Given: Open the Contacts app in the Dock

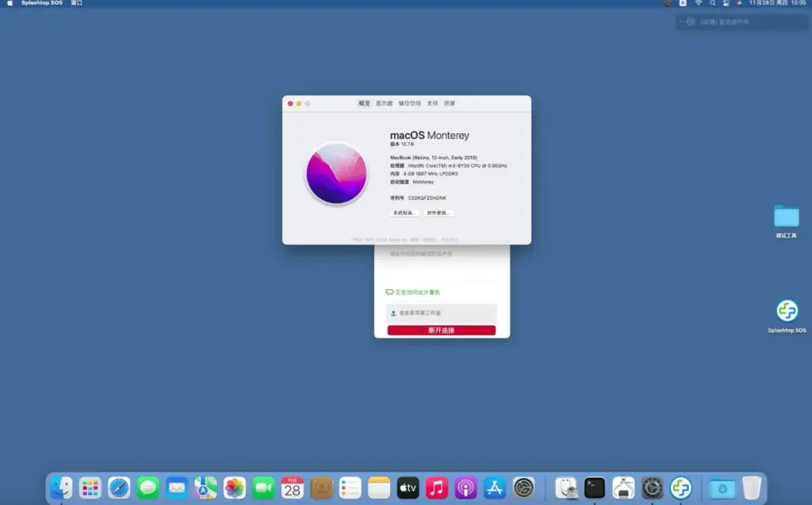Looking at the screenshot, I should tap(322, 488).
